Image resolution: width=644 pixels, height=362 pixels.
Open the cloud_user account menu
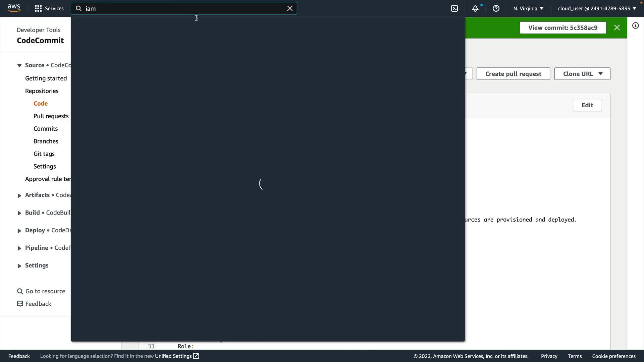click(597, 8)
